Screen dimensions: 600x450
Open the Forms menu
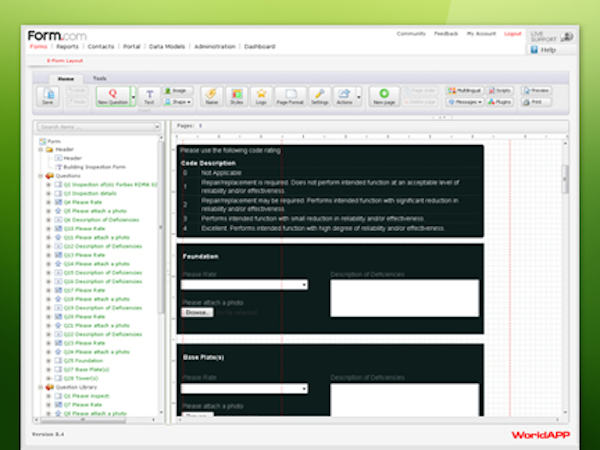(38, 46)
